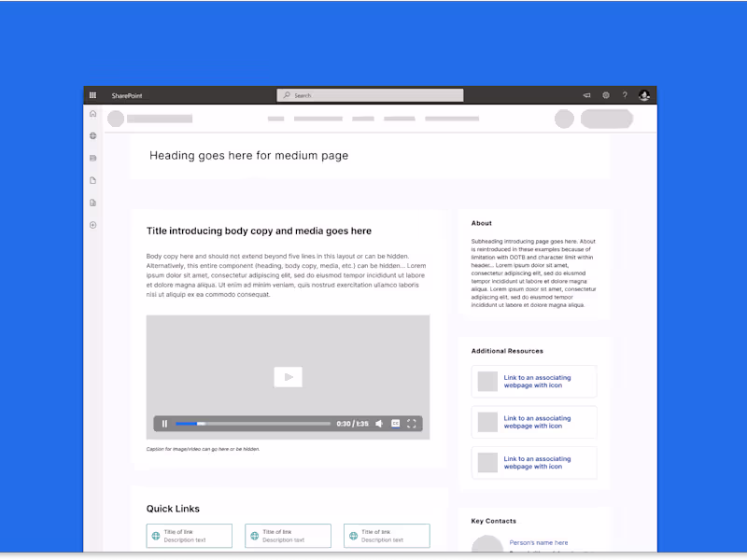Open the SharePoint app launcher grid
Screen dimensions: 747x560
[92, 95]
